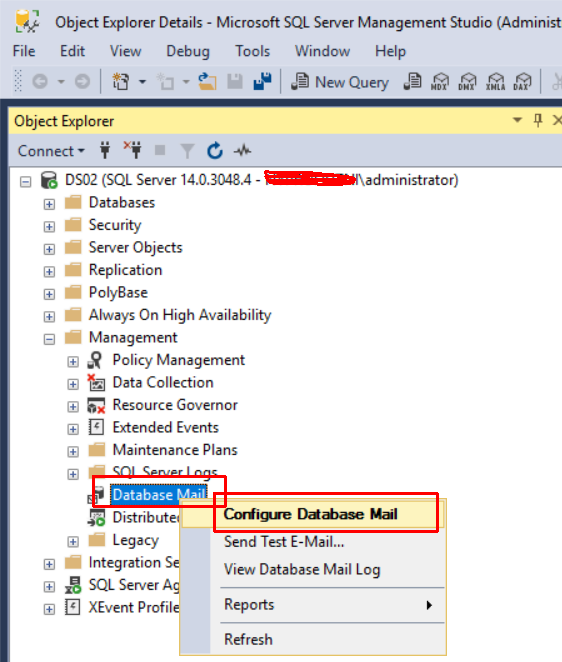Choose Refresh in the context menu
This screenshot has width=562, height=662.
coord(312,639)
